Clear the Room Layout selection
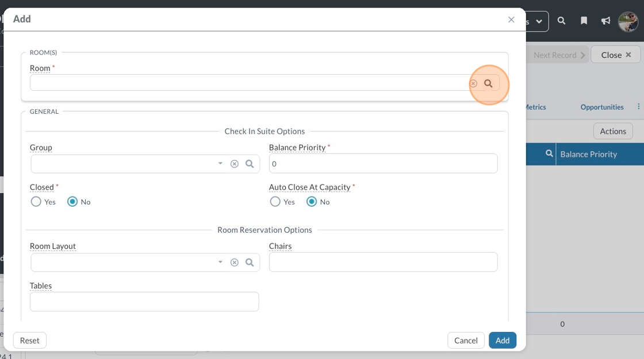Image resolution: width=644 pixels, height=359 pixels. pyautogui.click(x=235, y=263)
